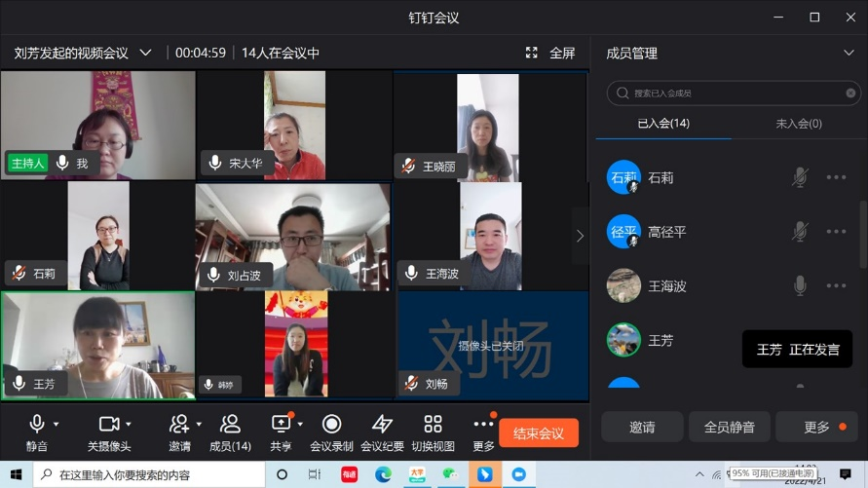Image resolution: width=868 pixels, height=488 pixels.
Task: Toggle 高径平's microphone in the member list
Action: tap(799, 232)
